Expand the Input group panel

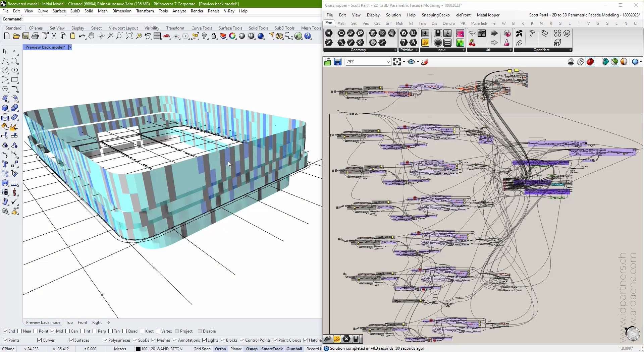click(x=464, y=50)
